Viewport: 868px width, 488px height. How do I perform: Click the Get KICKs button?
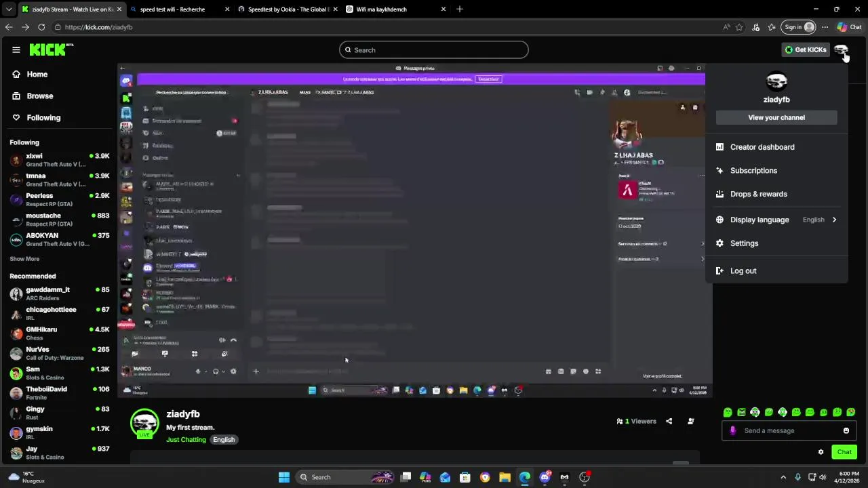click(x=806, y=49)
